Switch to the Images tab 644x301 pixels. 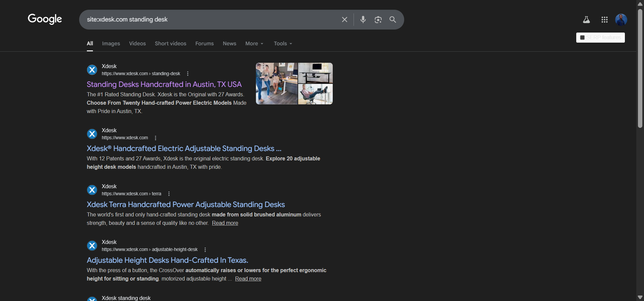[111, 44]
